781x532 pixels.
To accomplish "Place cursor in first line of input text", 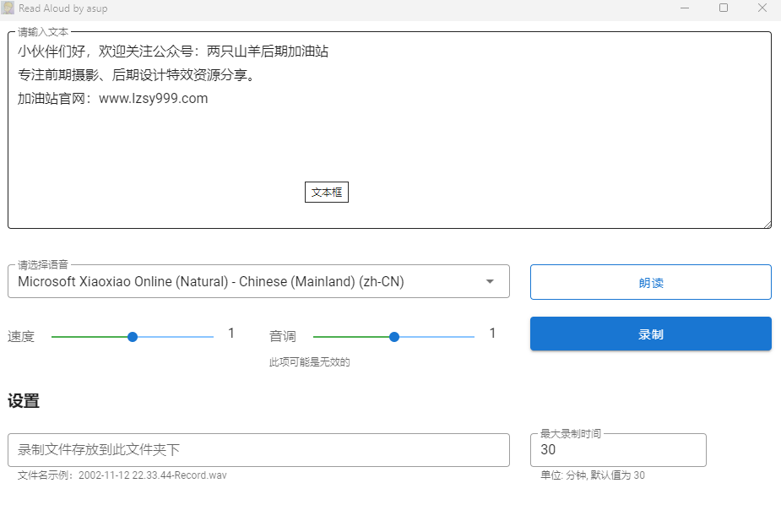I will pos(173,52).
